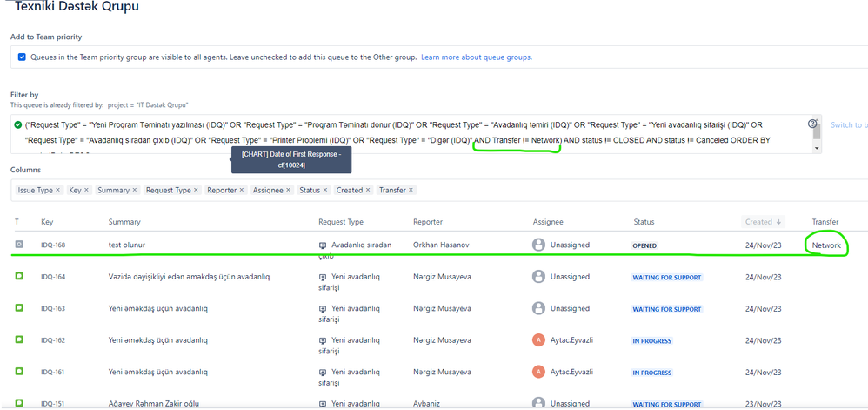This screenshot has height=410, width=868.
Task: Open summary 'Vəzidə dəyişikliyi edən əməkdaş üçün avadanlıq'
Action: click(190, 277)
